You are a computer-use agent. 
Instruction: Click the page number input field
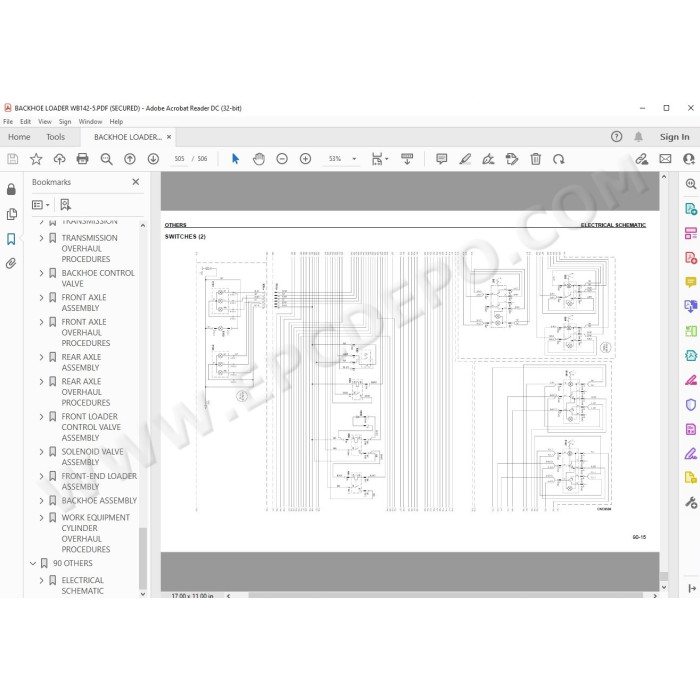(179, 159)
